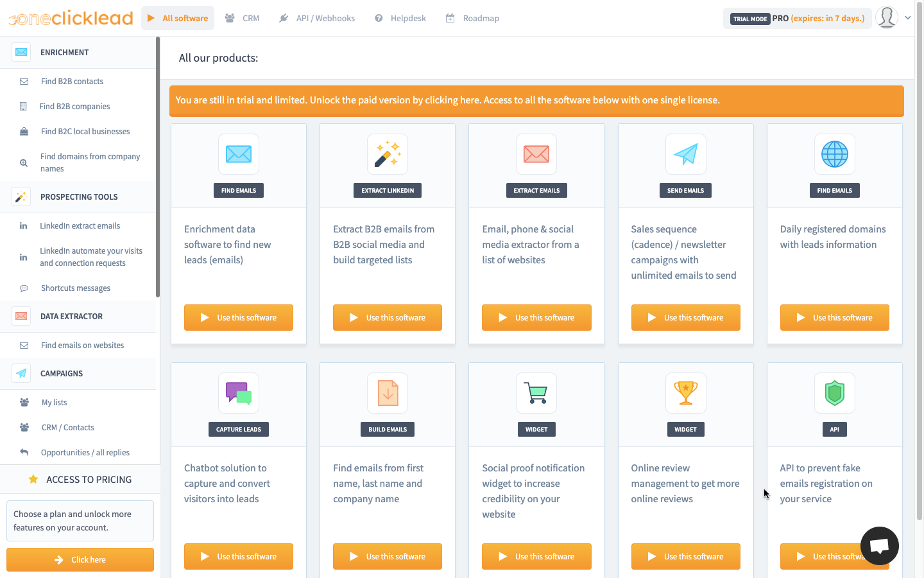The height and width of the screenshot is (578, 924).
Task: Open Roadmap via the calendar icon
Action: tap(450, 18)
